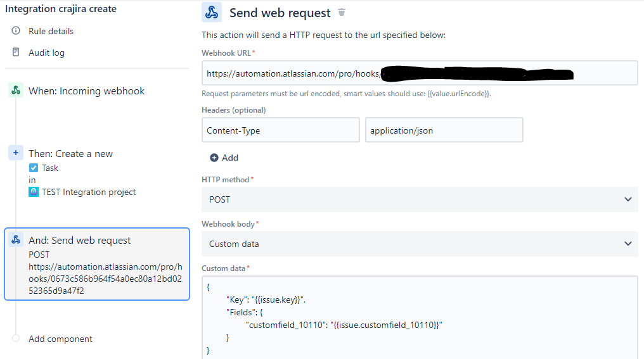Click the Content-Type header name field
The image size is (644, 359).
(x=281, y=130)
